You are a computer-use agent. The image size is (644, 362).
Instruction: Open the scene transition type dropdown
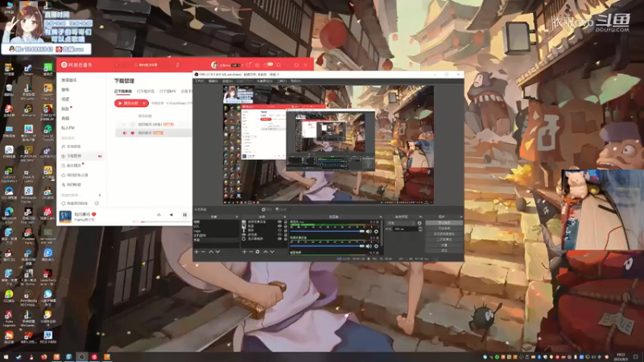pyautogui.click(x=401, y=223)
